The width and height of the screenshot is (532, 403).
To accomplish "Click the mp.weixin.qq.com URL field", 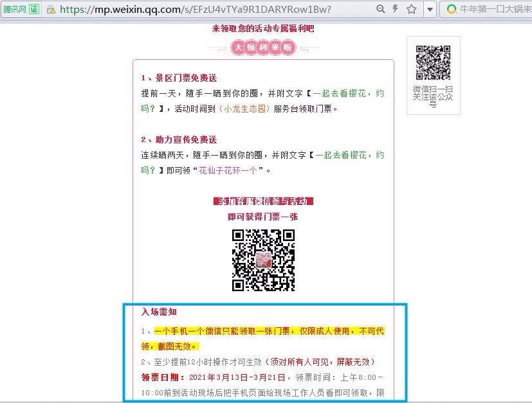I will click(196, 9).
